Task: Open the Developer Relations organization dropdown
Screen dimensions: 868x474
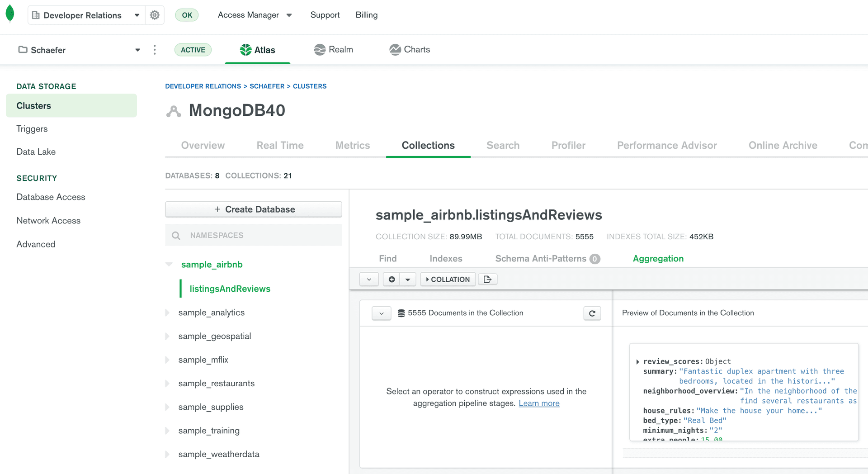Action: 137,14
